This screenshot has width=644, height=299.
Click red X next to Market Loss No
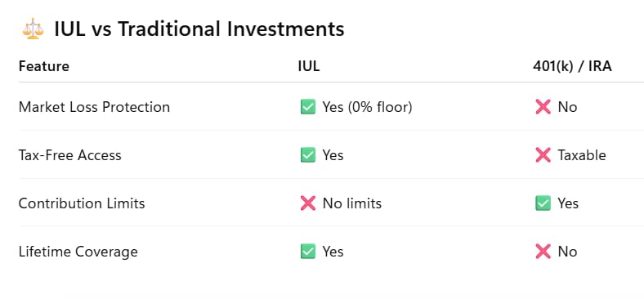pos(543,107)
